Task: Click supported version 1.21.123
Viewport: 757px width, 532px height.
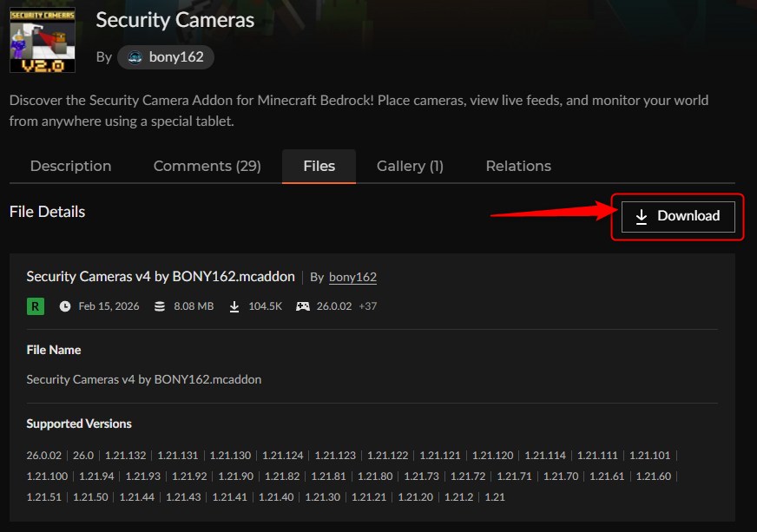Action: point(335,456)
